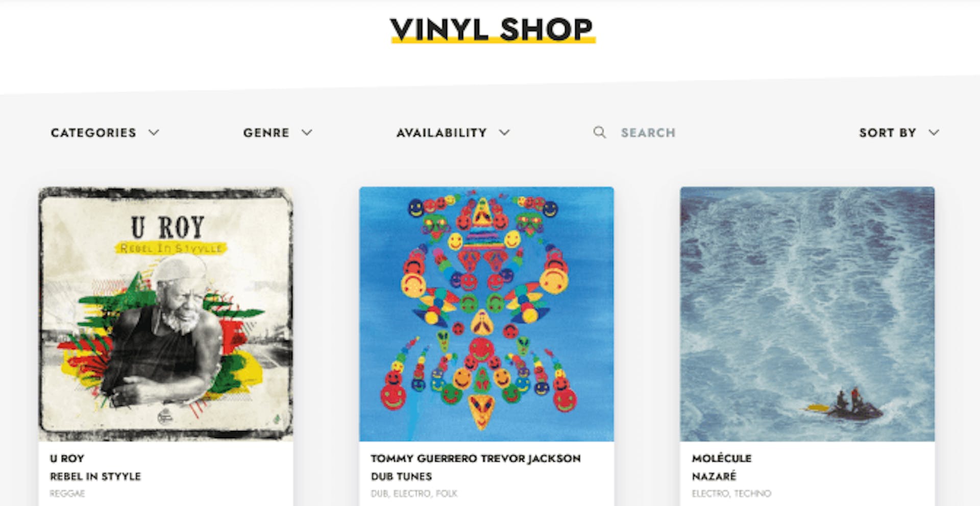Click the search magnifier icon
This screenshot has width=980, height=506.
(x=599, y=133)
